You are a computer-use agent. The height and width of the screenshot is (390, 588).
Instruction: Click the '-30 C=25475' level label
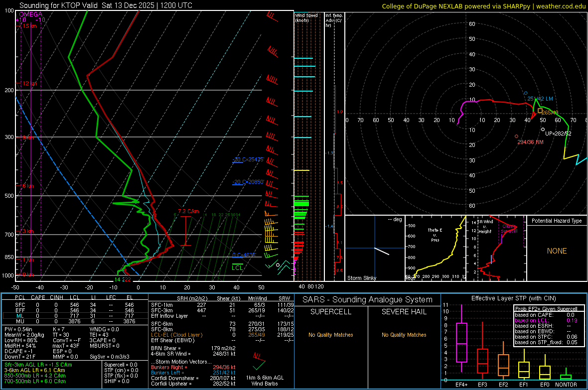tap(248, 159)
